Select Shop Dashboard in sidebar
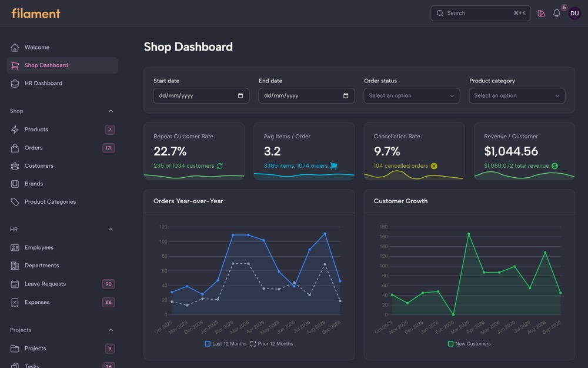 [x=62, y=65]
